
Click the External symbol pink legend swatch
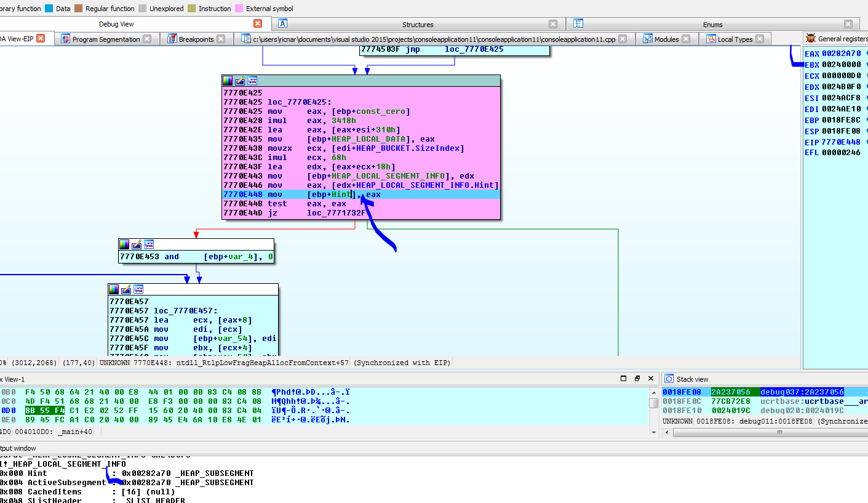tap(239, 9)
